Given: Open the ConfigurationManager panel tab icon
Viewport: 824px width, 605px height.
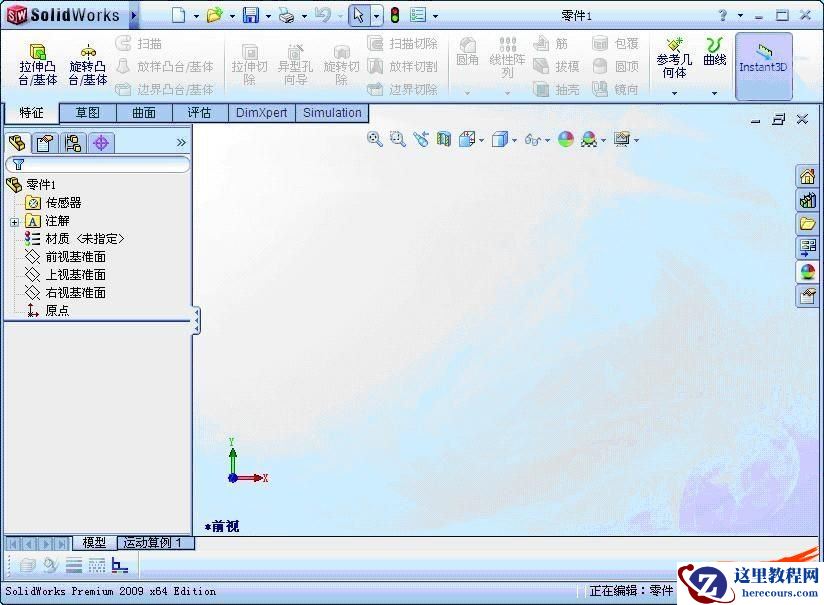Looking at the screenshot, I should pos(72,142).
